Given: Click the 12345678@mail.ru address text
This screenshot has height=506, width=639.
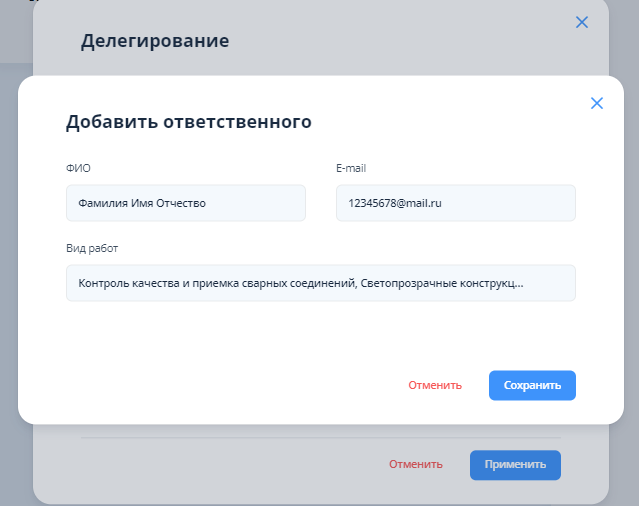Looking at the screenshot, I should [395, 203].
